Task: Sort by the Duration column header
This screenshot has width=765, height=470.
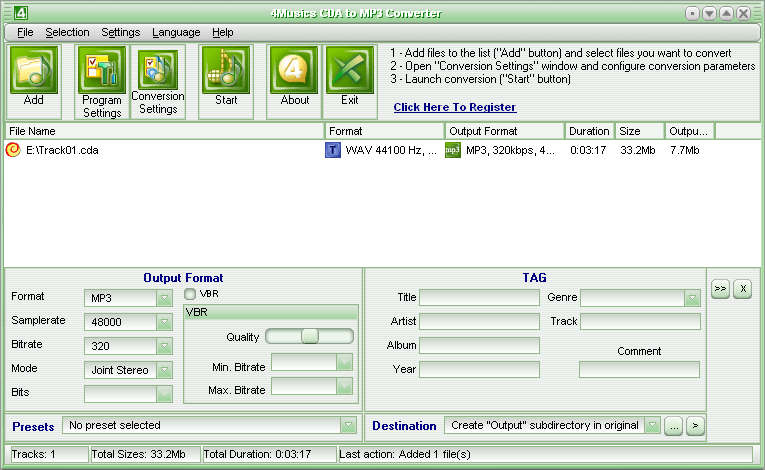Action: pyautogui.click(x=590, y=131)
